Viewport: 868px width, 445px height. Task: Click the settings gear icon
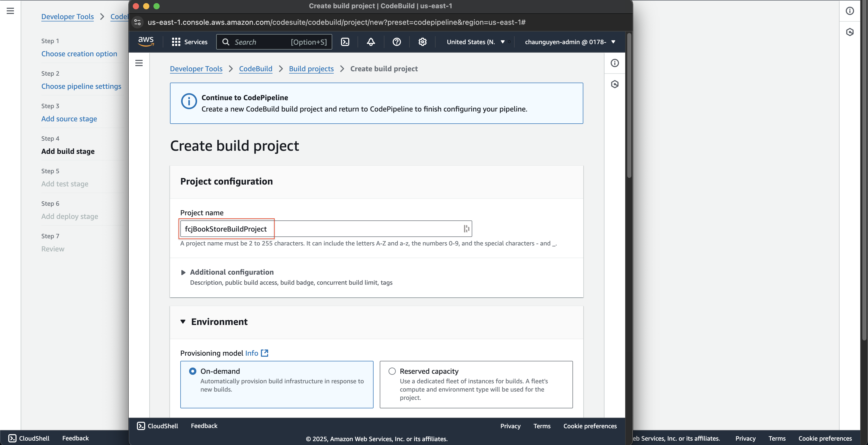(422, 42)
